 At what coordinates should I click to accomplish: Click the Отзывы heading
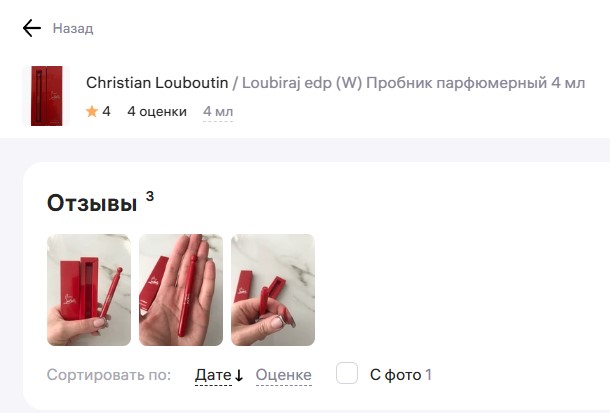coord(92,203)
